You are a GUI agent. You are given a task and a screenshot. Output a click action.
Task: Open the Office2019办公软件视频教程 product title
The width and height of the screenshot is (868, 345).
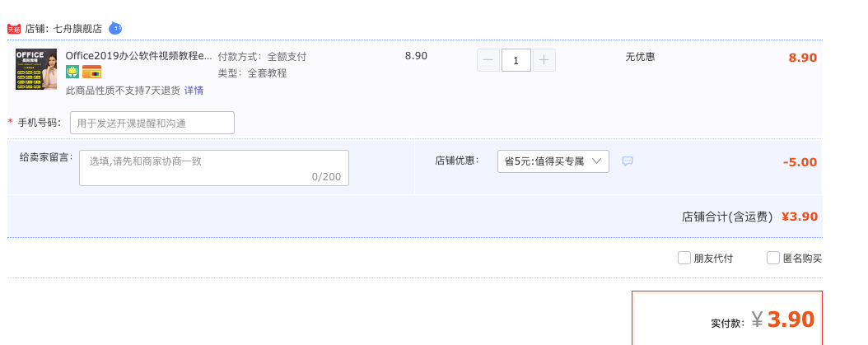[x=139, y=56]
